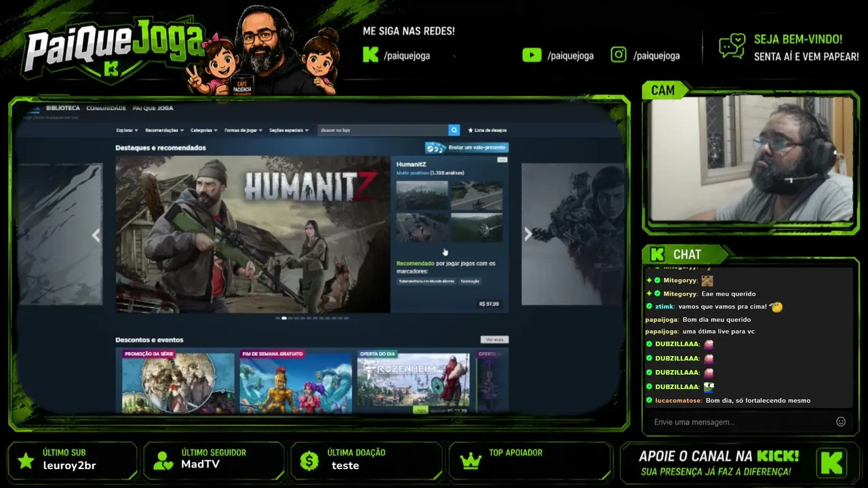Screen dimensions: 868x488
Task: Switch to the Biblioteca tab in Steam
Action: pyautogui.click(x=63, y=108)
